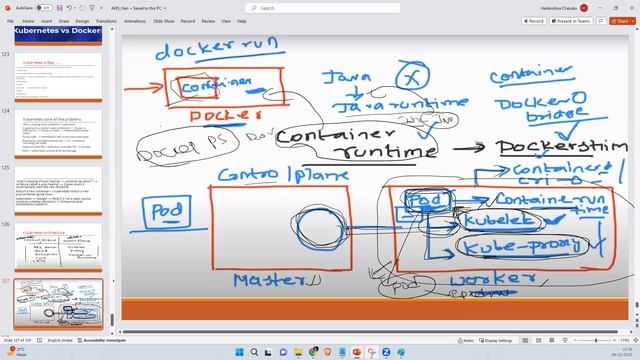Image resolution: width=640 pixels, height=360 pixels.
Task: Switch to the Record tab
Action: (188, 21)
